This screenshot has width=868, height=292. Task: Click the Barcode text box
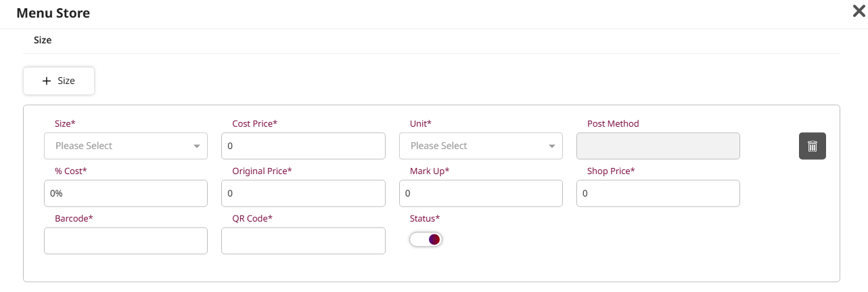[125, 241]
